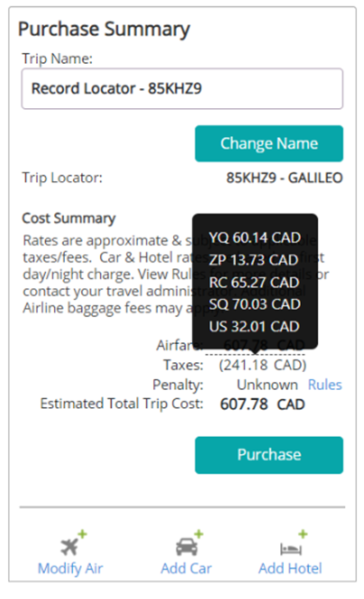Click the green plus beside the car icon
The height and width of the screenshot is (599, 364).
pyautogui.click(x=198, y=533)
